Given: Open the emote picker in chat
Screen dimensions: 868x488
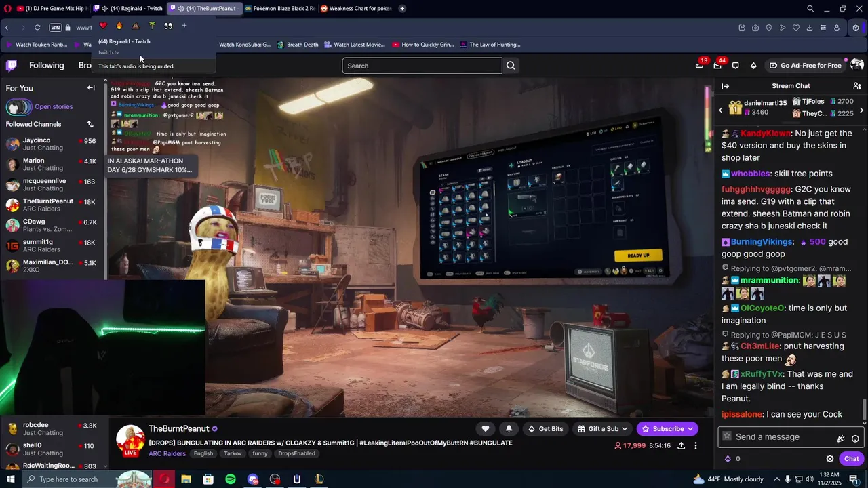Looking at the screenshot, I should coord(855,438).
